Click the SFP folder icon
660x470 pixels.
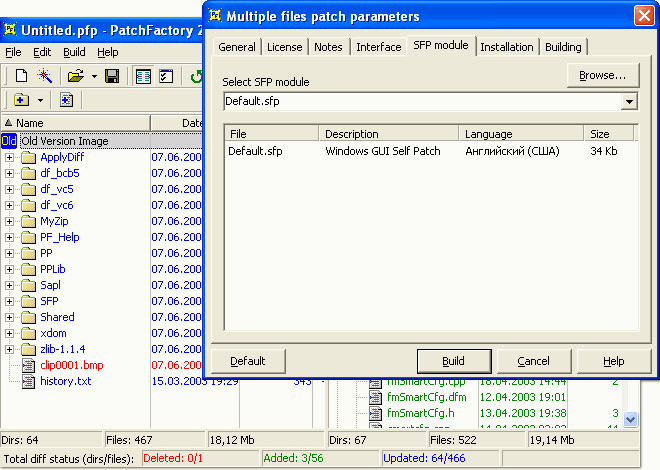(x=28, y=301)
